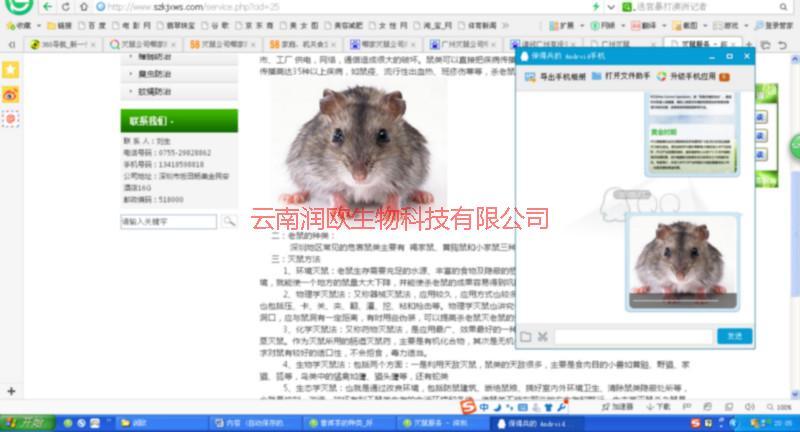The image size is (800, 432).
Task: Open the Weibo sidebar icon
Action: 10,95
